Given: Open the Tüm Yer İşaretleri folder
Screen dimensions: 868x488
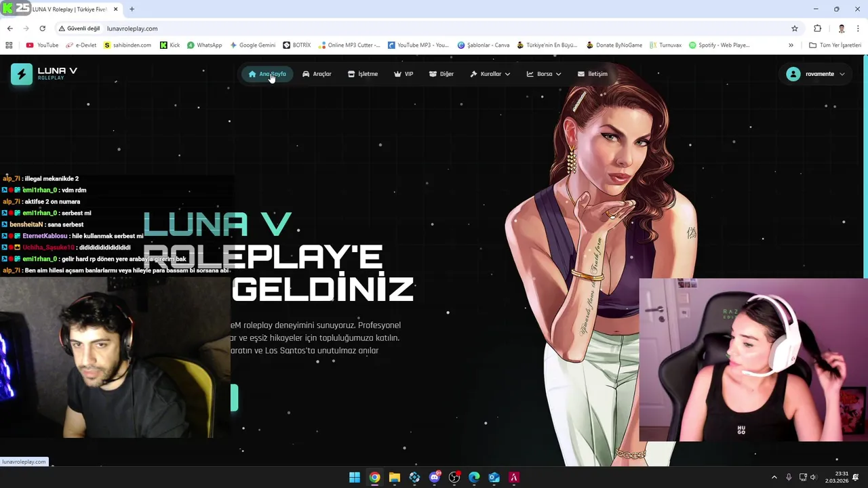Looking at the screenshot, I should click(835, 45).
